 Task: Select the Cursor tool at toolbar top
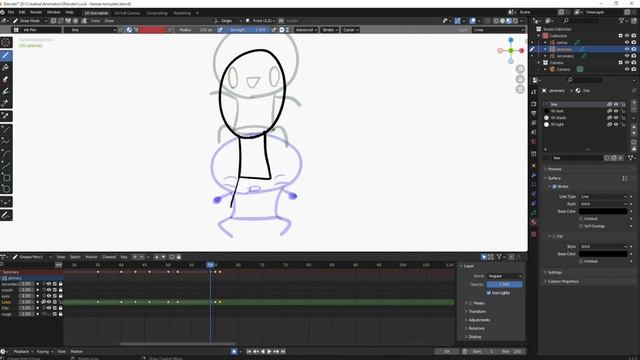(6, 42)
